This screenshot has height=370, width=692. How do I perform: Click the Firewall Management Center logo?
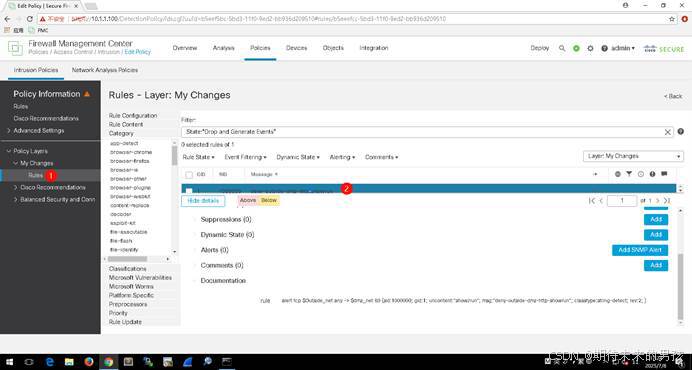pos(15,48)
